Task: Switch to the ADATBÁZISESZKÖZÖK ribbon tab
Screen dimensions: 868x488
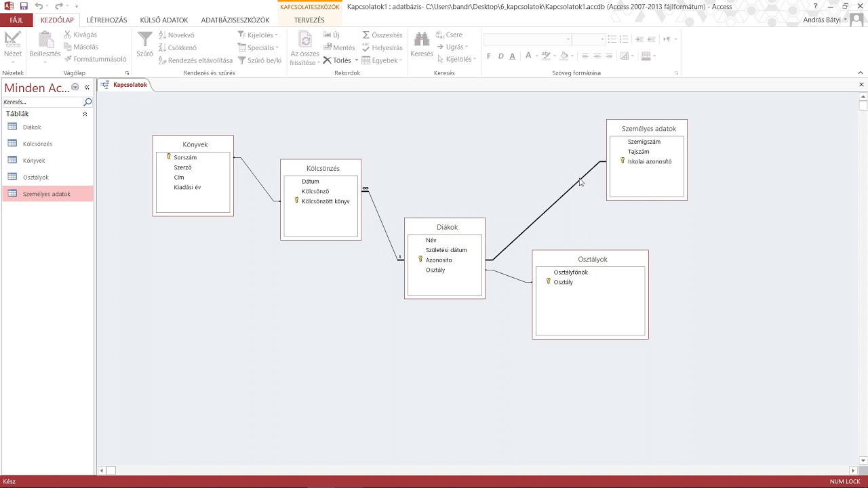Action: [235, 20]
